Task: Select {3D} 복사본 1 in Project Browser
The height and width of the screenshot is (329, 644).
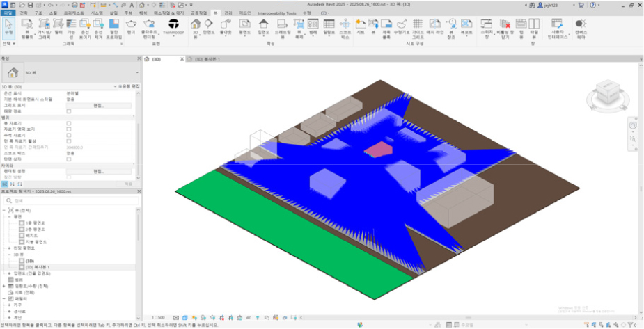Action: coord(38,267)
